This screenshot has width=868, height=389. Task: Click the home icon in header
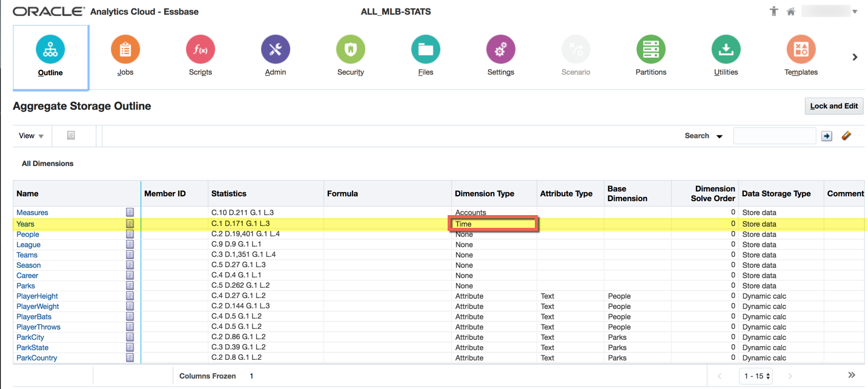tap(790, 12)
